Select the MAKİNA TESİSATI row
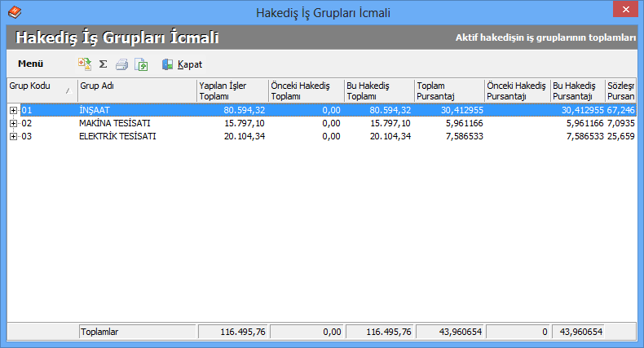Viewport: 644px width, 348px height. 115,123
